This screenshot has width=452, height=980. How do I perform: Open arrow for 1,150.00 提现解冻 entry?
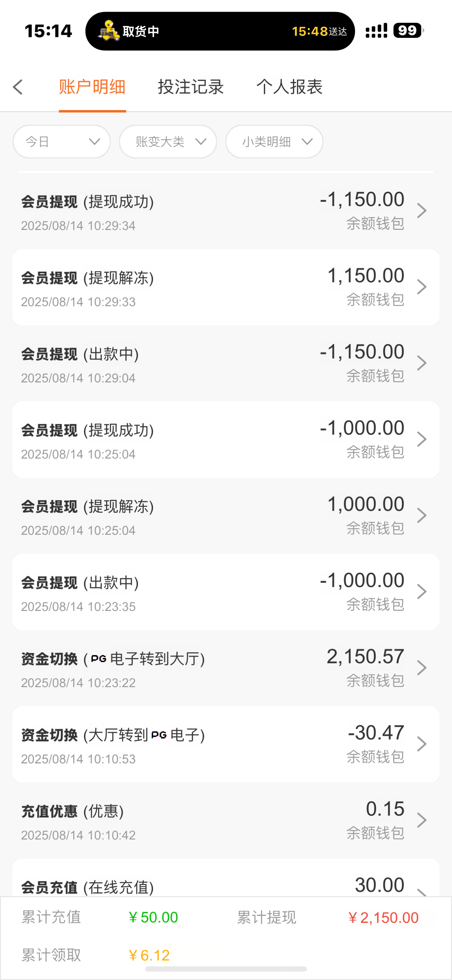(x=421, y=287)
